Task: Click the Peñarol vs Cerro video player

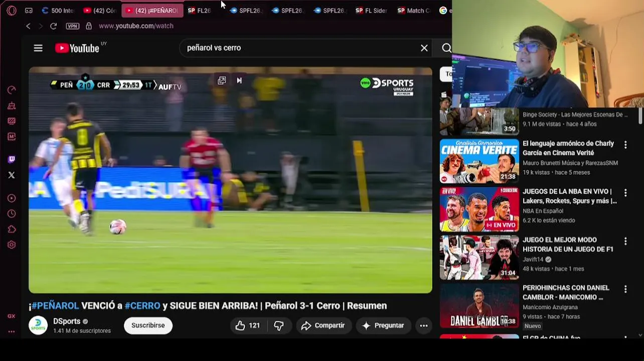Action: click(x=230, y=180)
